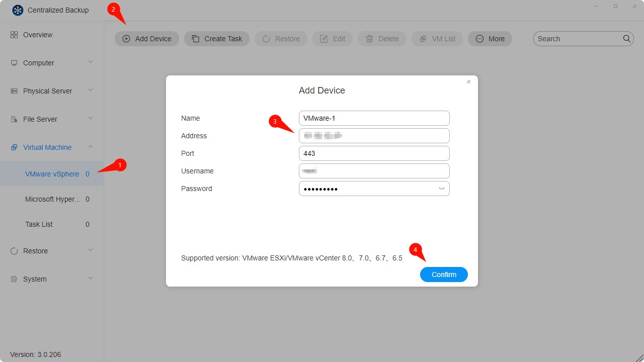Click the Centralized Backup app logo
The width and height of the screenshot is (644, 362).
tap(18, 10)
